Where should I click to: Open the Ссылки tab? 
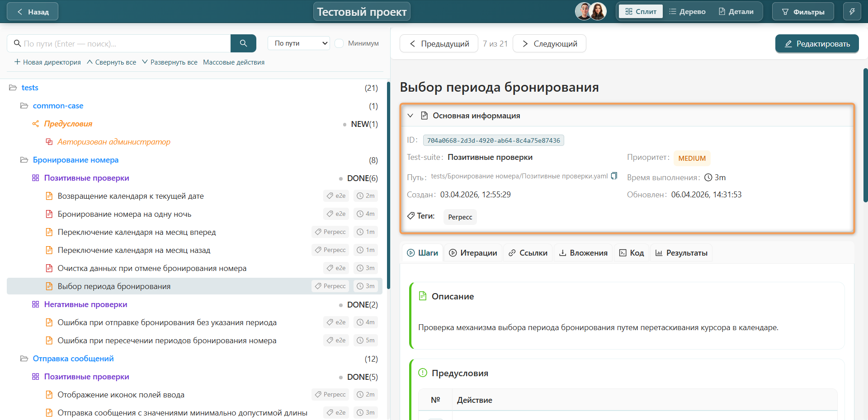point(528,253)
